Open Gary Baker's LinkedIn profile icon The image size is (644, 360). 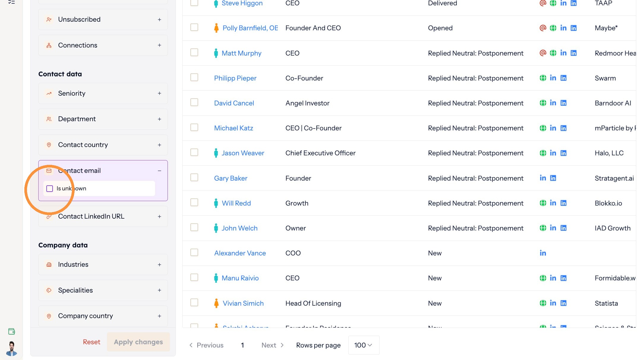(543, 178)
